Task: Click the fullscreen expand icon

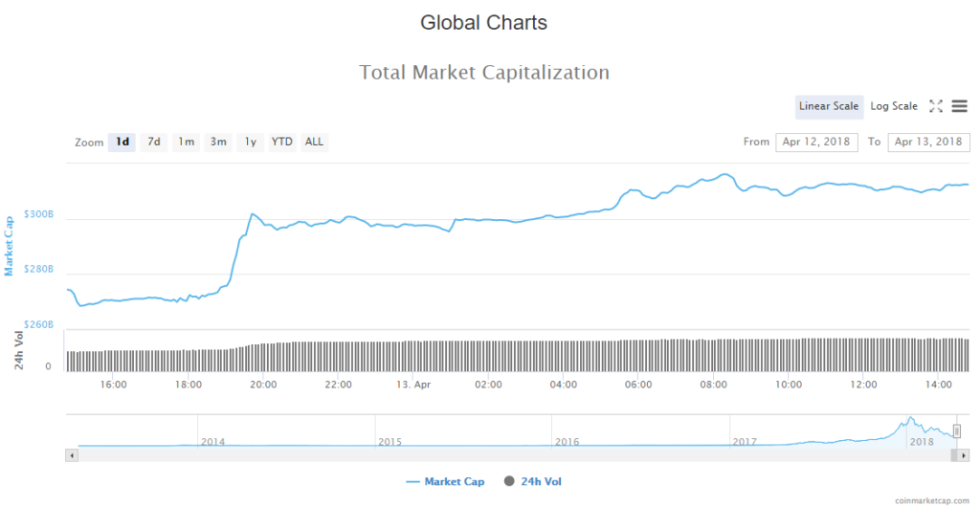Action: pos(936,106)
